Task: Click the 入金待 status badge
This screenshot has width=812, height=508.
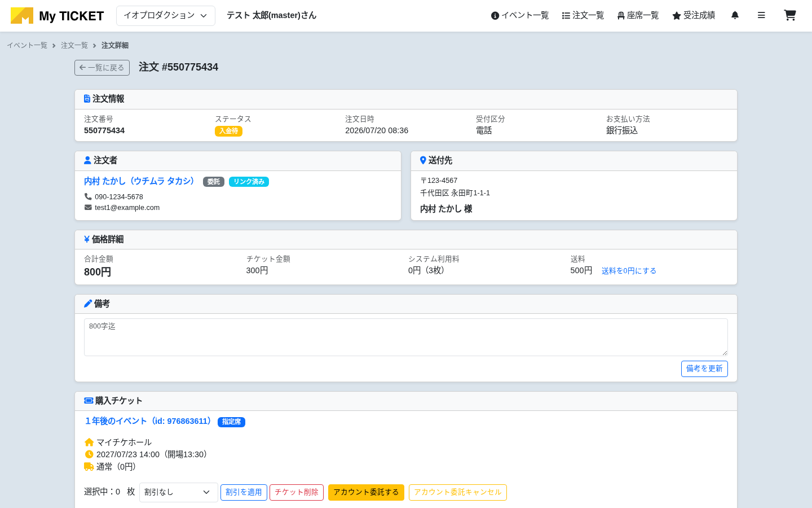Action: [228, 131]
